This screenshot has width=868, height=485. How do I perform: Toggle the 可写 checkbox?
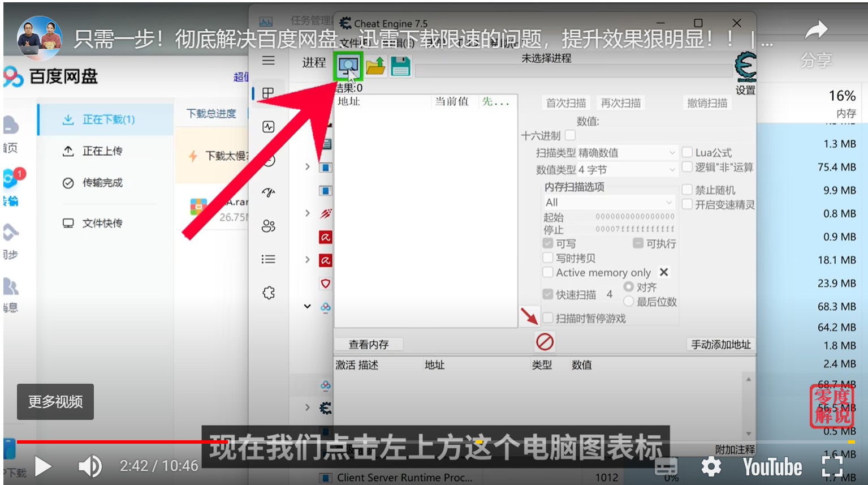click(547, 243)
